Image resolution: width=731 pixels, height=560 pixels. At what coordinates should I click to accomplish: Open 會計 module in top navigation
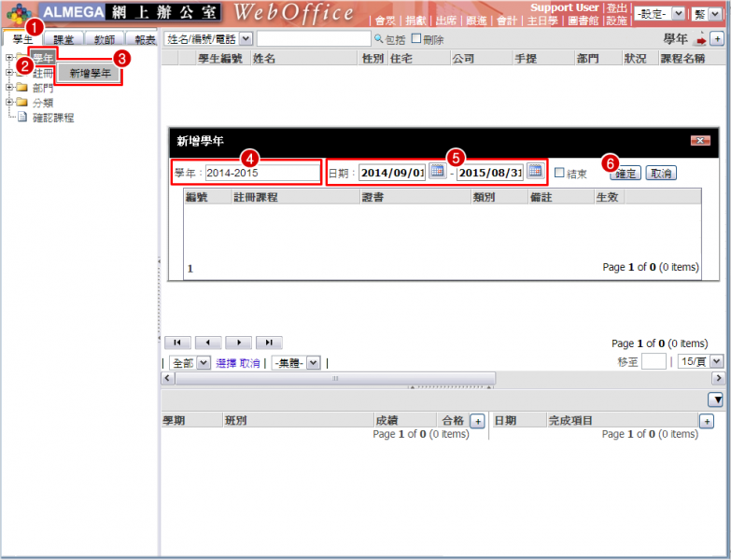[506, 21]
